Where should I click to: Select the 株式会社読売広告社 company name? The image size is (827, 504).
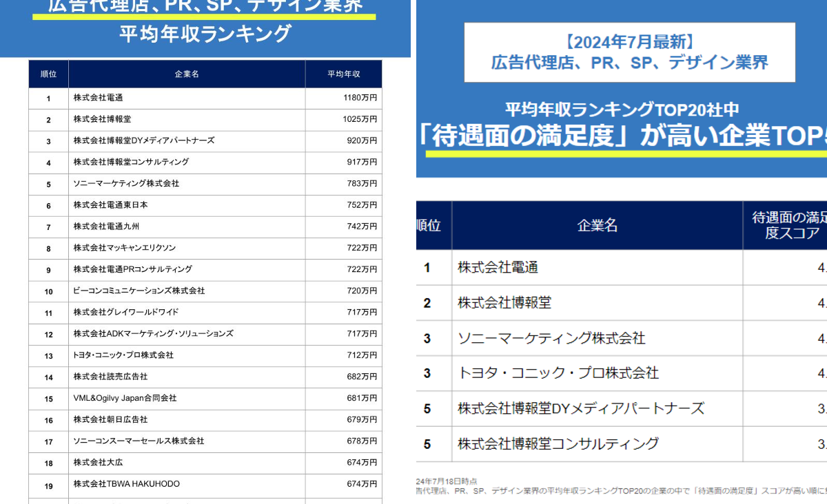pos(110,377)
